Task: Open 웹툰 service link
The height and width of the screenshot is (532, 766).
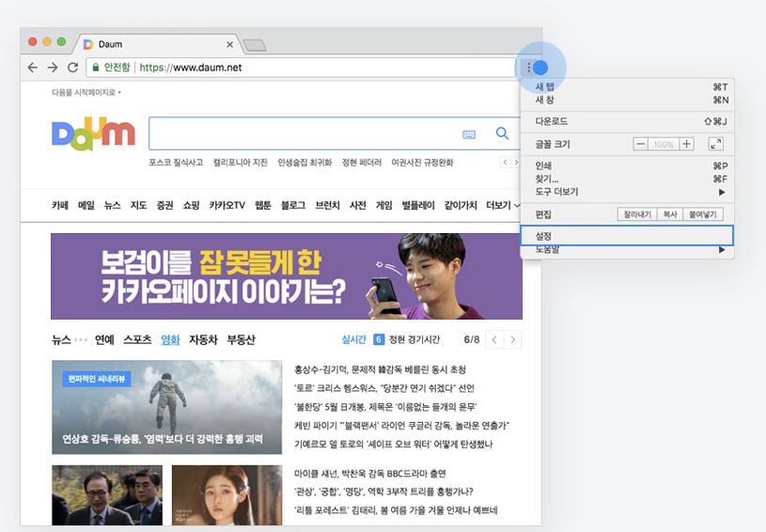Action: pyautogui.click(x=263, y=206)
